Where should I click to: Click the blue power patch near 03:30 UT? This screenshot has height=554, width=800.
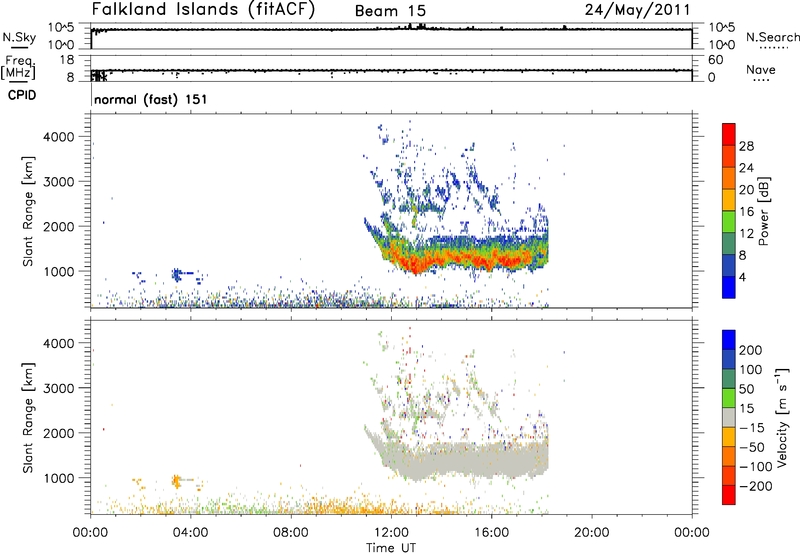[177, 274]
